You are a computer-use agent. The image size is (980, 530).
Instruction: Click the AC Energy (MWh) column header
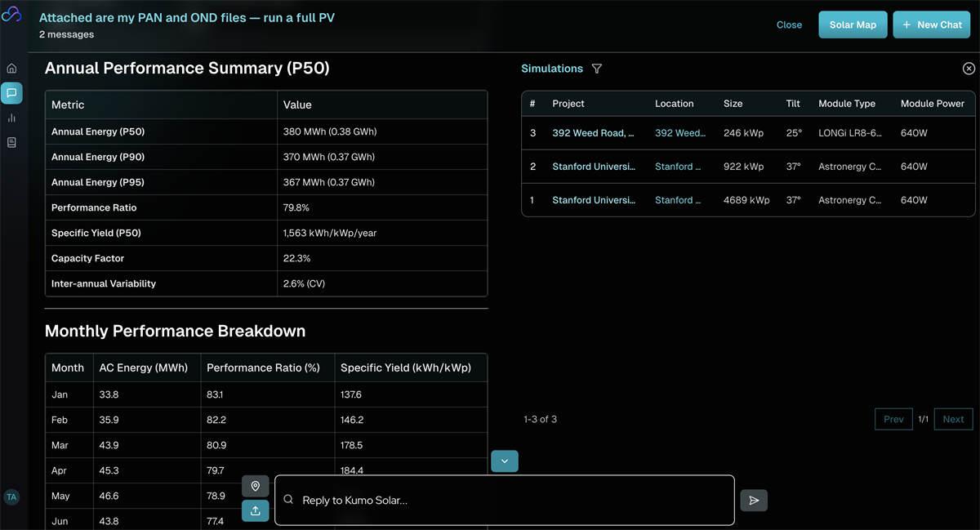pyautogui.click(x=144, y=367)
